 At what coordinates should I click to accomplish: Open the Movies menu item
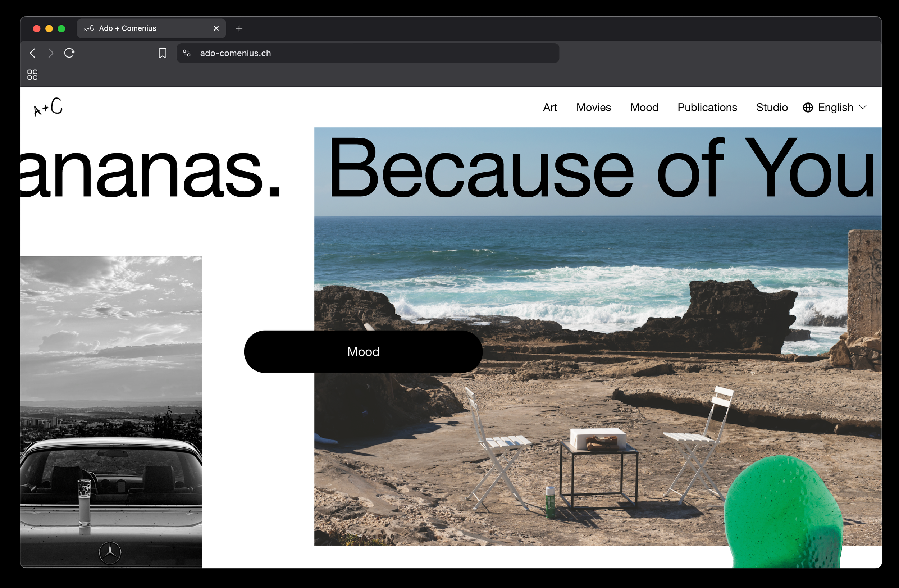593,108
